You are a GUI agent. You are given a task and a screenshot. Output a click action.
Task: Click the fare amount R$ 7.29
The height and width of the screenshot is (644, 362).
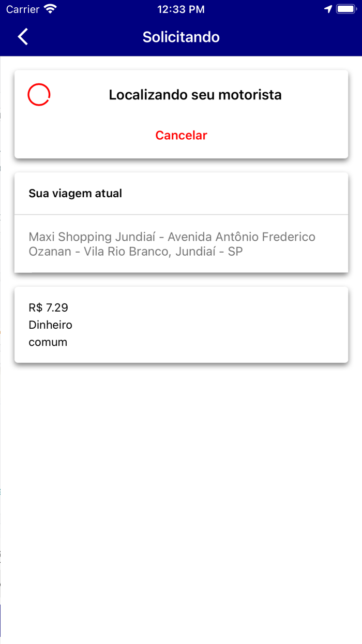(48, 308)
